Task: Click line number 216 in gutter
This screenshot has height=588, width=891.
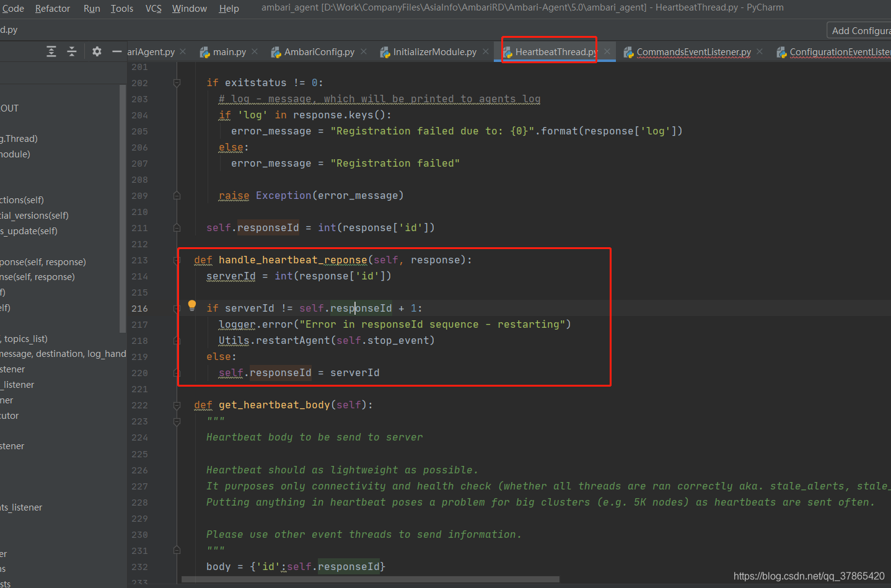Action: pyautogui.click(x=139, y=309)
